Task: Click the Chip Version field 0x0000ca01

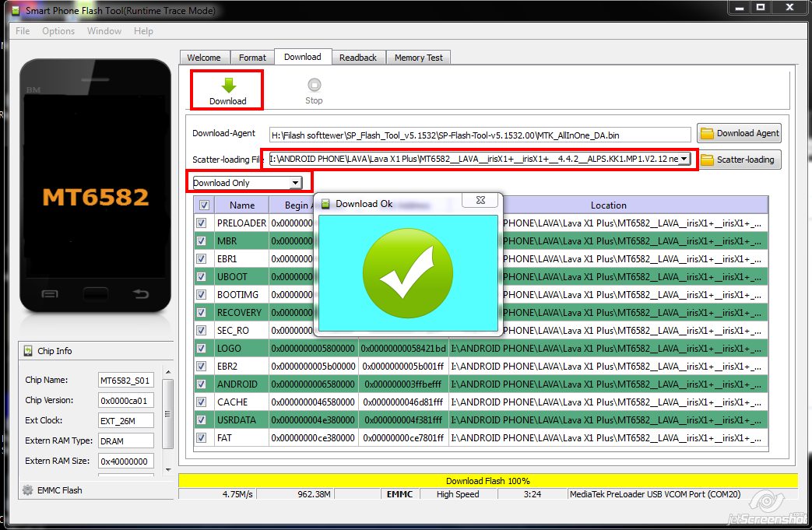Action: pyautogui.click(x=126, y=401)
